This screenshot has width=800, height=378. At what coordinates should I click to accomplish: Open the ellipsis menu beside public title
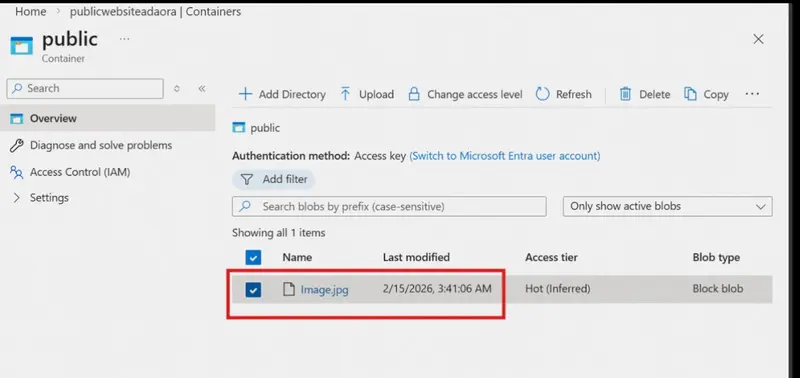pos(124,39)
